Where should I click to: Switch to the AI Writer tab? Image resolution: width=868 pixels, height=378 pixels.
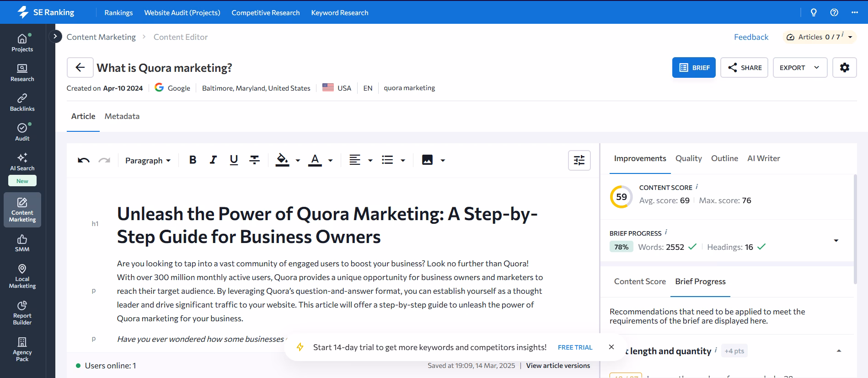coord(763,158)
